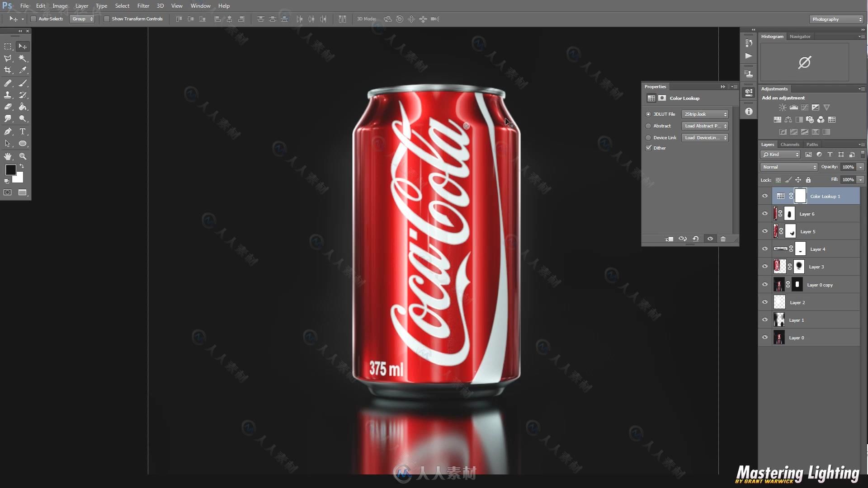Image resolution: width=868 pixels, height=488 pixels.
Task: Click the Quick Mask mode icon
Action: [8, 192]
